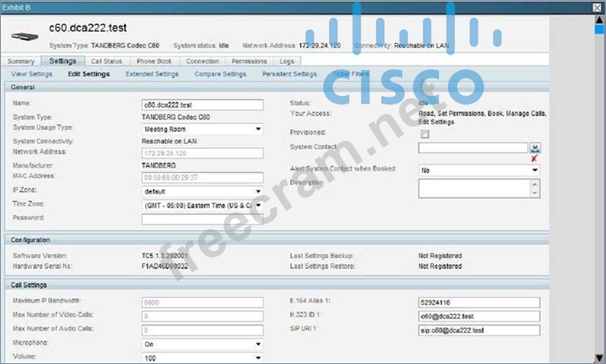Open the System Usage Type dropdown
The width and height of the screenshot is (606, 364).
[202, 129]
